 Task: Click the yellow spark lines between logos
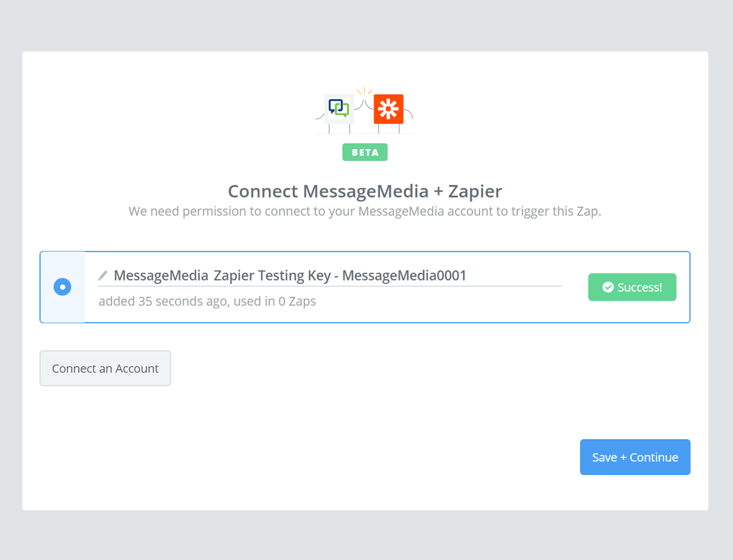pyautogui.click(x=365, y=91)
